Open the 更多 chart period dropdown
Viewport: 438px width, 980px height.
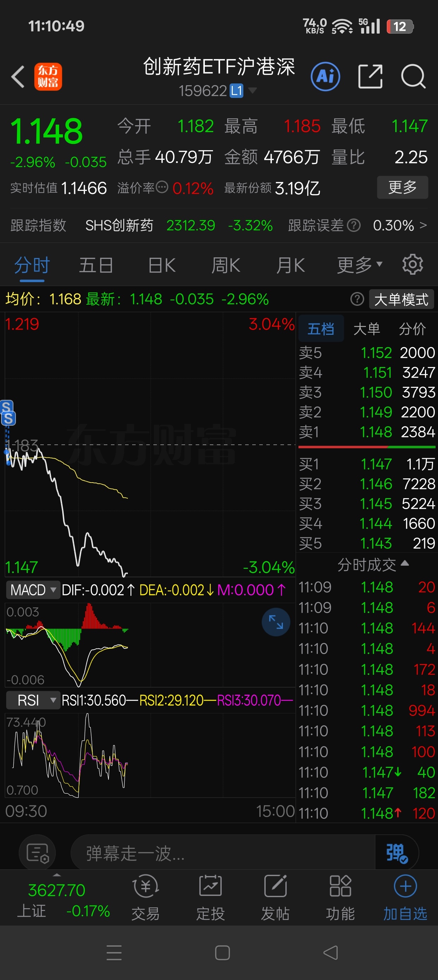[359, 265]
